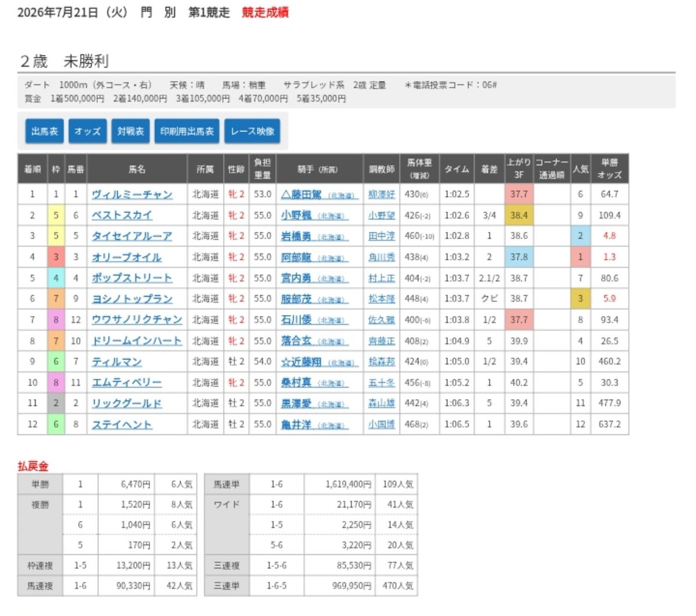This screenshot has height=616, width=696.
Task: Open the trainer link in ドリームインハート's row
Action: 382,340
